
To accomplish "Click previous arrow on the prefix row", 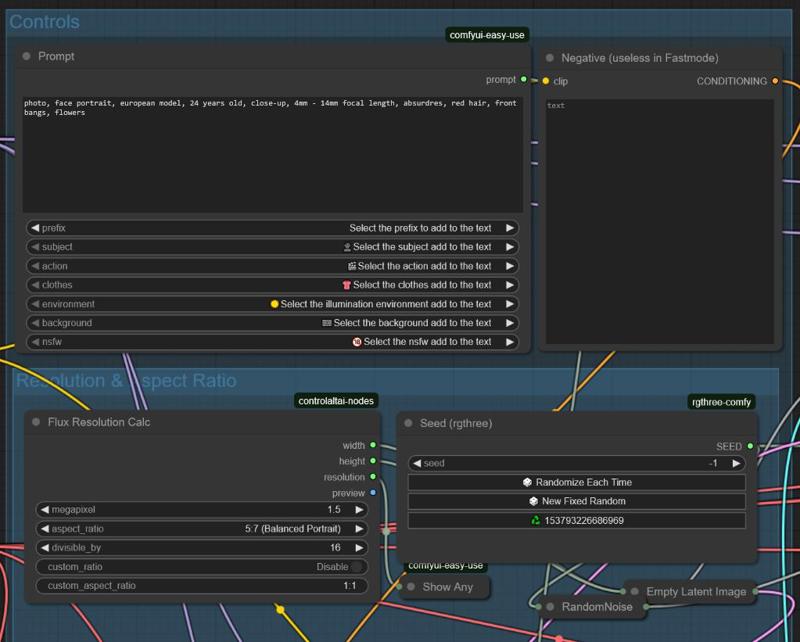I will pos(35,228).
